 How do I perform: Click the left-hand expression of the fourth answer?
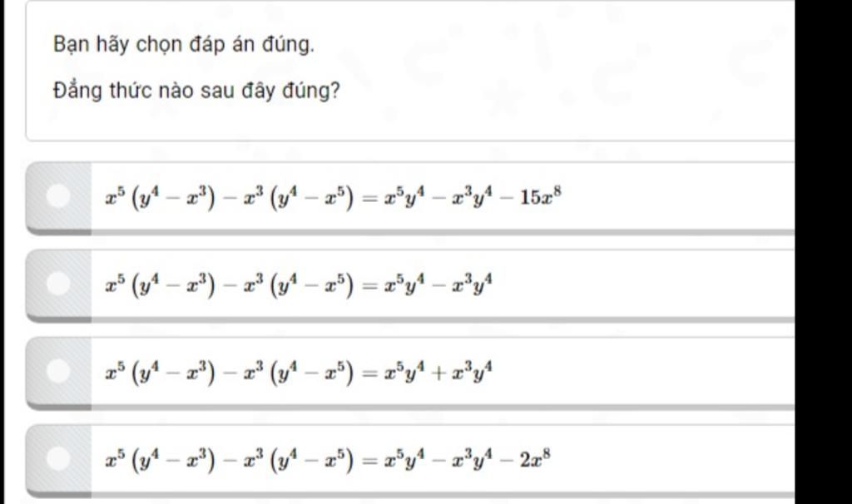click(230, 460)
